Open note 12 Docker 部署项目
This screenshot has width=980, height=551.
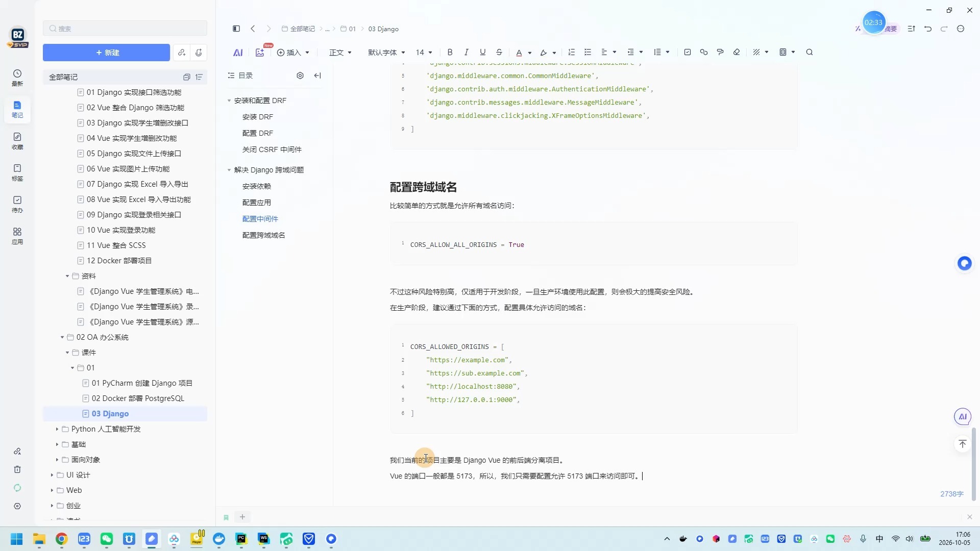(x=119, y=261)
